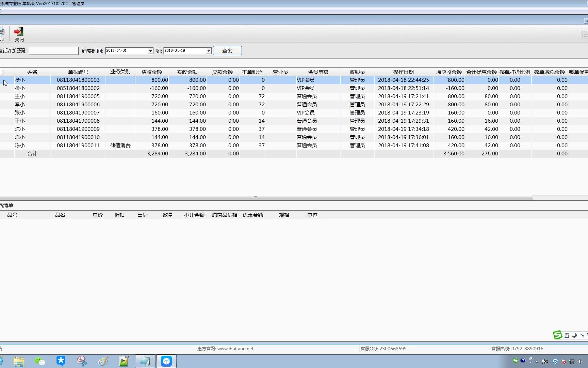Focus the 电话/助记码 search input field
This screenshot has width=588, height=368.
tap(54, 51)
